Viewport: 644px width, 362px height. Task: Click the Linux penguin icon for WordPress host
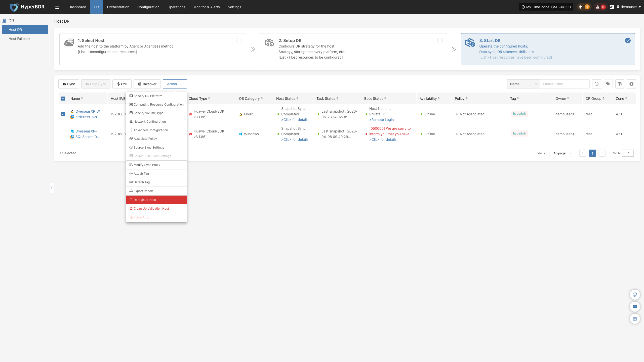click(x=72, y=111)
